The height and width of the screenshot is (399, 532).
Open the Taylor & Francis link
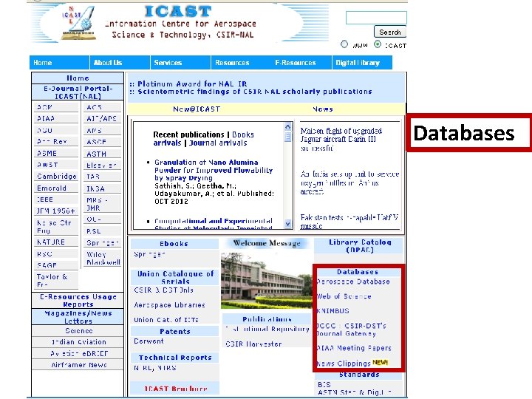52,281
